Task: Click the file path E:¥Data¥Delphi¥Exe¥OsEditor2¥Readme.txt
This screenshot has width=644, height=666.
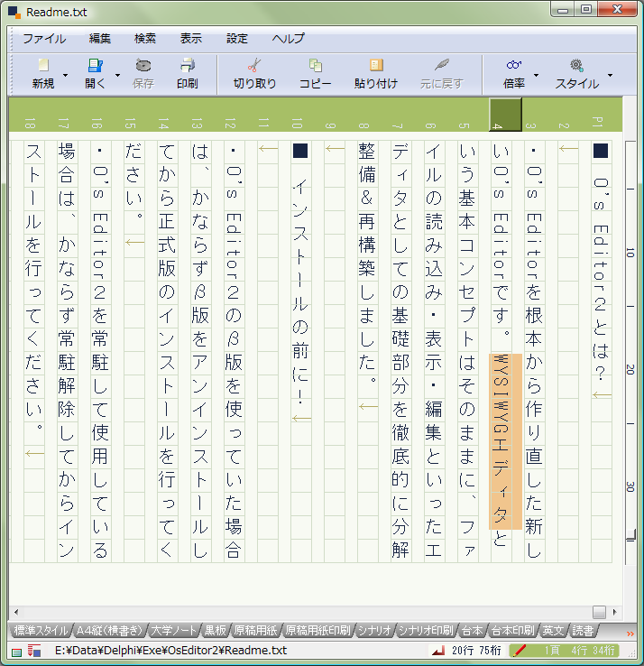Action: (x=170, y=651)
